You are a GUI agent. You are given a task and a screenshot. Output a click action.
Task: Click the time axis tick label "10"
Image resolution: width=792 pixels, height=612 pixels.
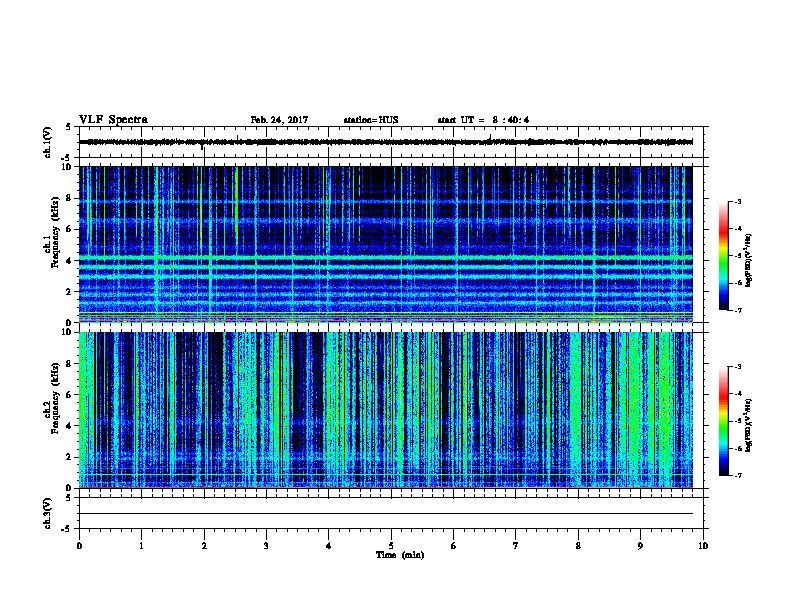click(703, 546)
